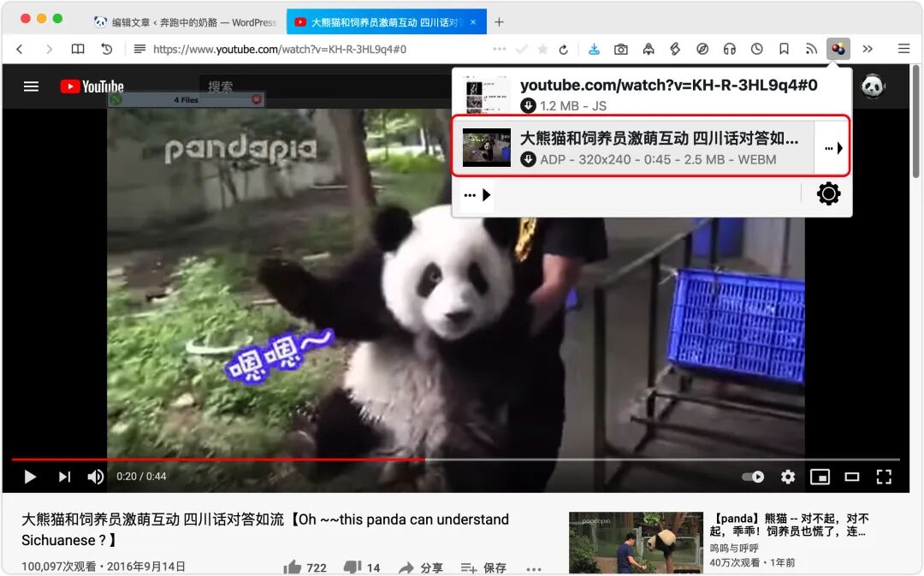The image size is (924, 576).
Task: Click the RSS feed toolbar icon
Action: click(811, 49)
